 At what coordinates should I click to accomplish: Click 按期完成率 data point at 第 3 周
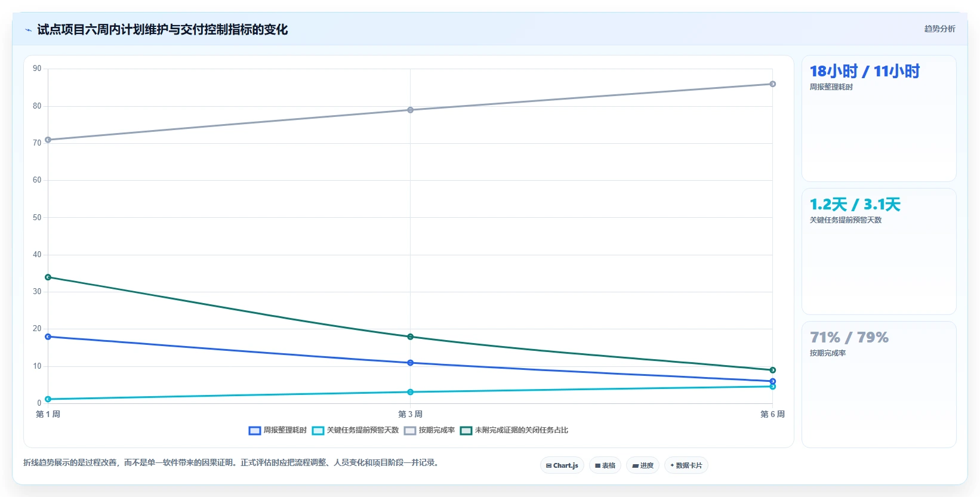point(410,110)
